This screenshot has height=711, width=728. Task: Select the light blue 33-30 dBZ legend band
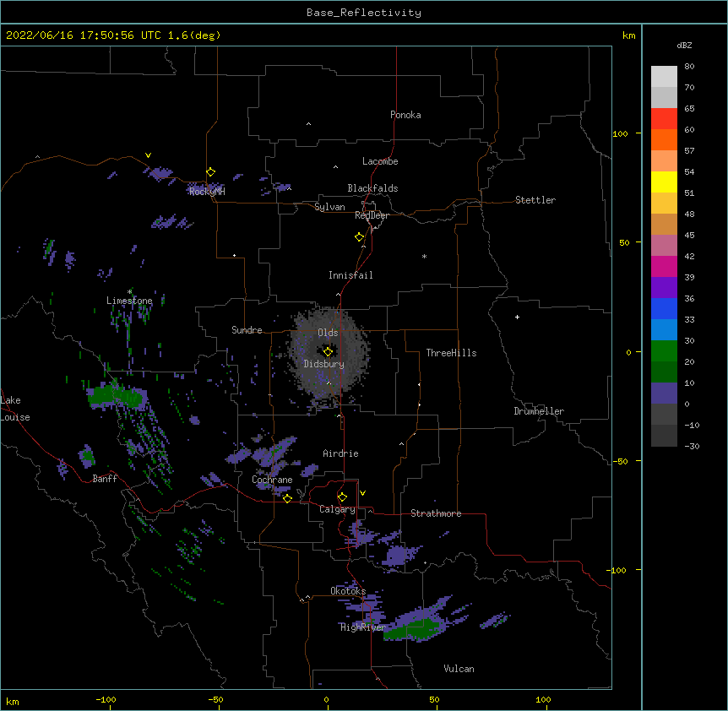coord(664,329)
